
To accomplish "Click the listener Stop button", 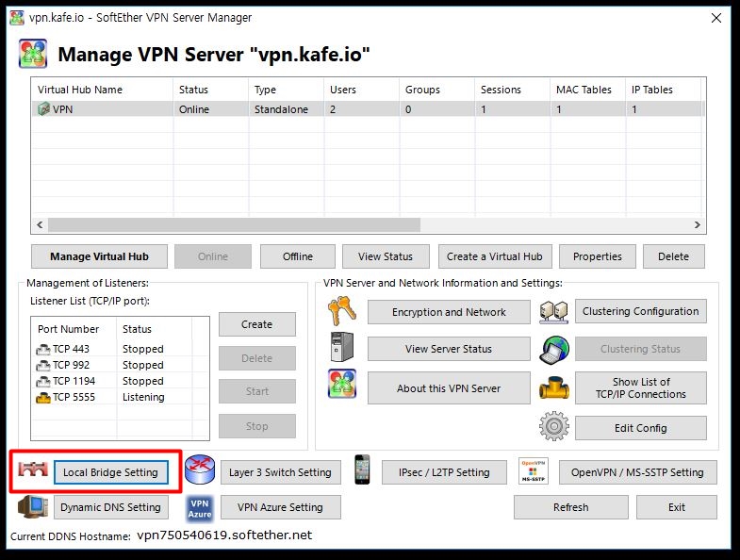I will pos(257,426).
